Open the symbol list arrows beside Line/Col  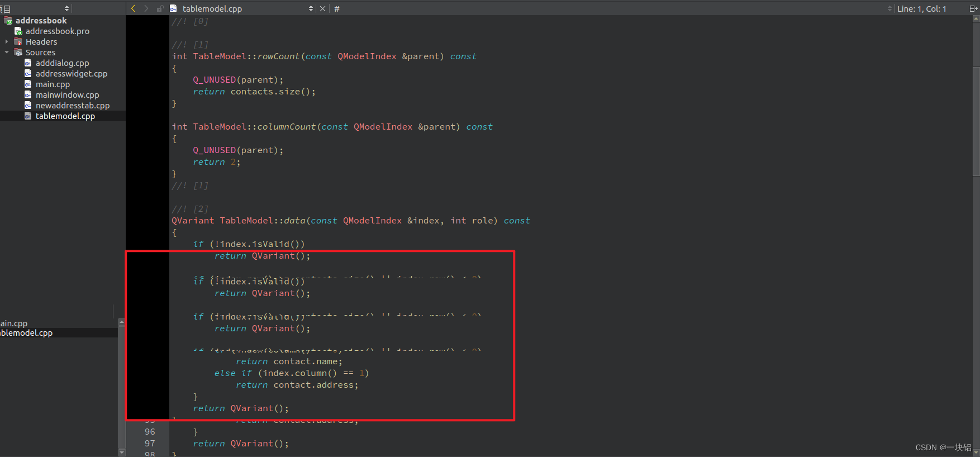click(x=889, y=8)
